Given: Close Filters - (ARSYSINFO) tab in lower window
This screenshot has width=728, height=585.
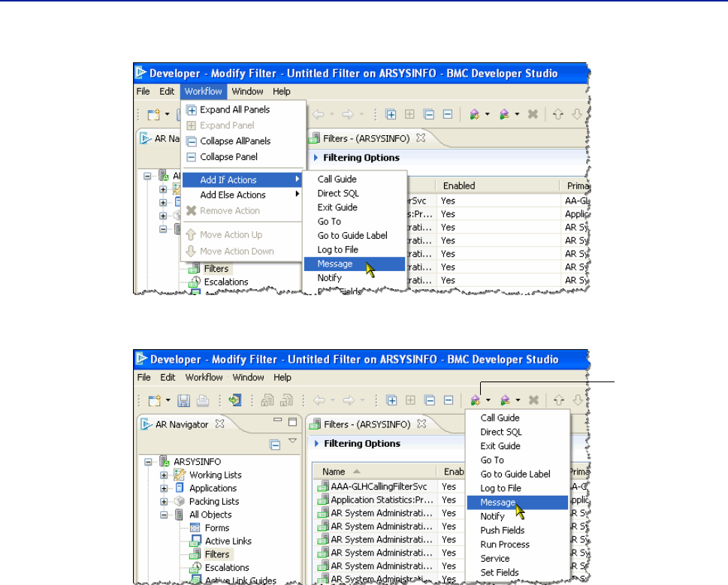Looking at the screenshot, I should point(421,424).
